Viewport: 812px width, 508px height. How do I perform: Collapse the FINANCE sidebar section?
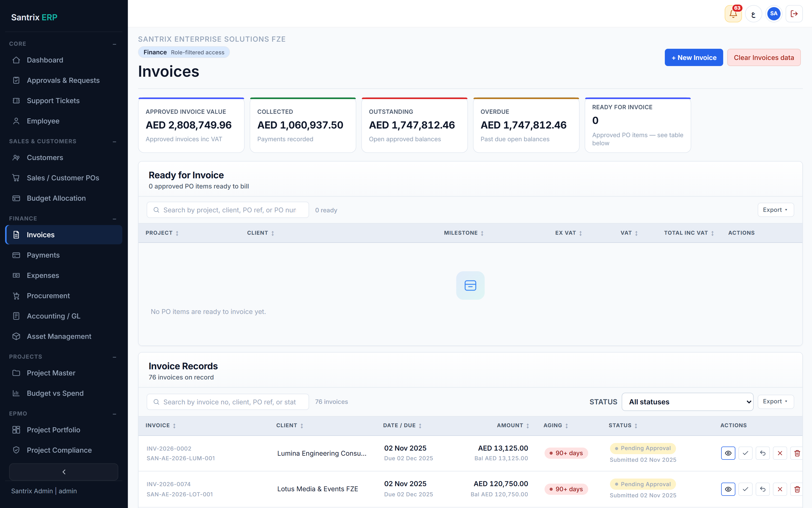114,219
